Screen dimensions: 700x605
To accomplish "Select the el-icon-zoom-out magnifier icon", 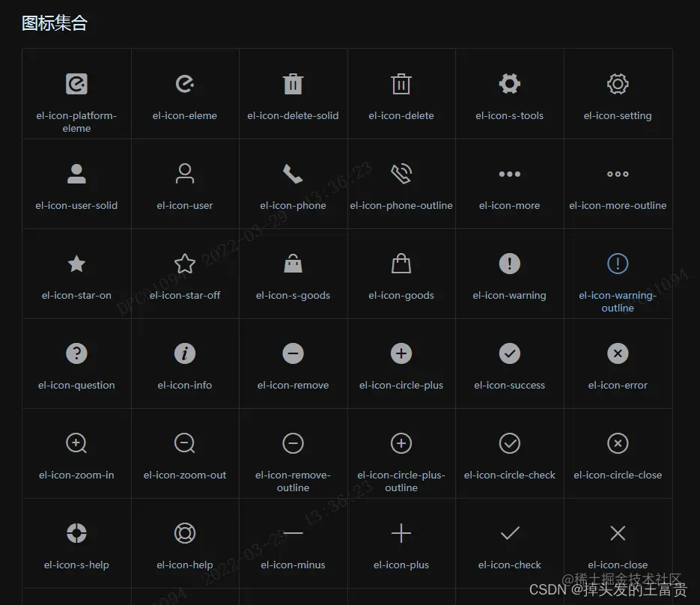I will [x=185, y=443].
